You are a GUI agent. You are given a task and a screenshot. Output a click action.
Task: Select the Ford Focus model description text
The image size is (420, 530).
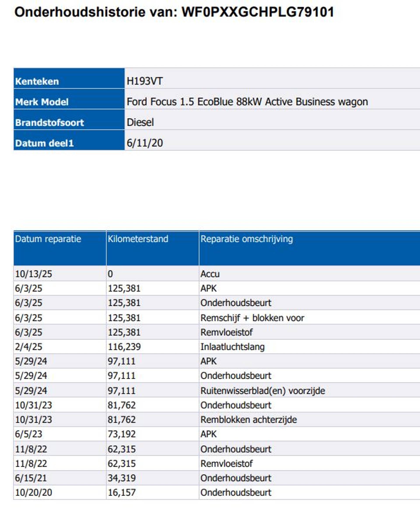point(247,102)
